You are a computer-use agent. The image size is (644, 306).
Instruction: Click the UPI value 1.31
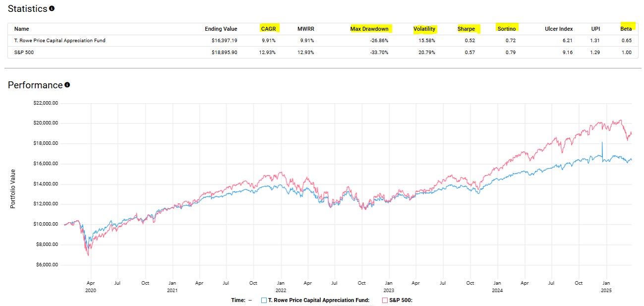pyautogui.click(x=595, y=40)
